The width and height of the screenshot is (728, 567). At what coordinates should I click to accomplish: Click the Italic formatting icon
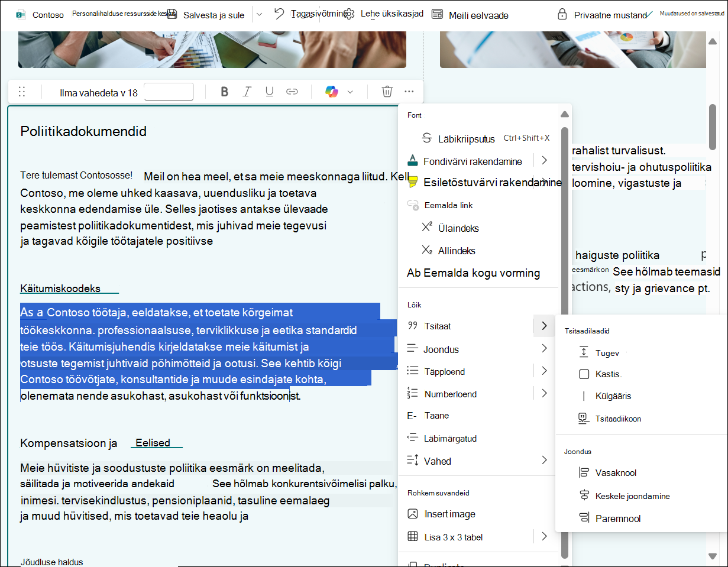coord(247,92)
